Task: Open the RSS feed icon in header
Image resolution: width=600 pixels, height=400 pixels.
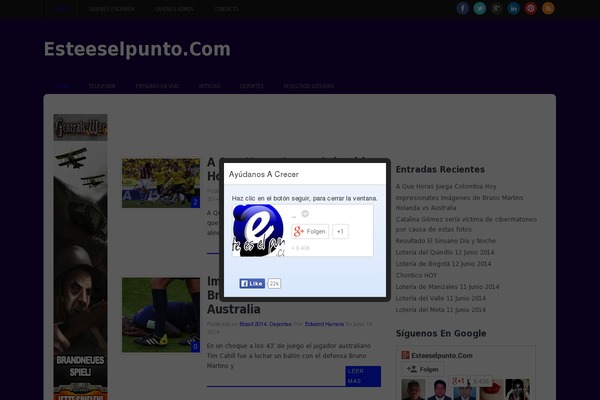Action: 548,8
